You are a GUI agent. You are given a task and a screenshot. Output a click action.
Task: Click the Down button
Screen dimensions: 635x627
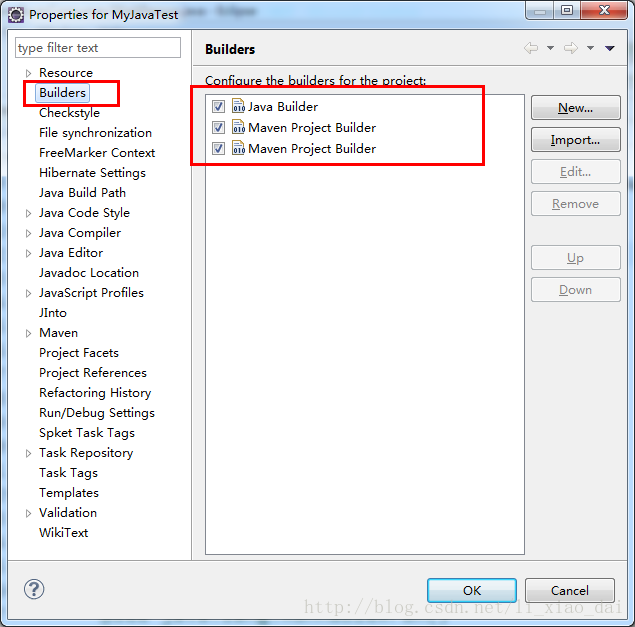click(575, 290)
